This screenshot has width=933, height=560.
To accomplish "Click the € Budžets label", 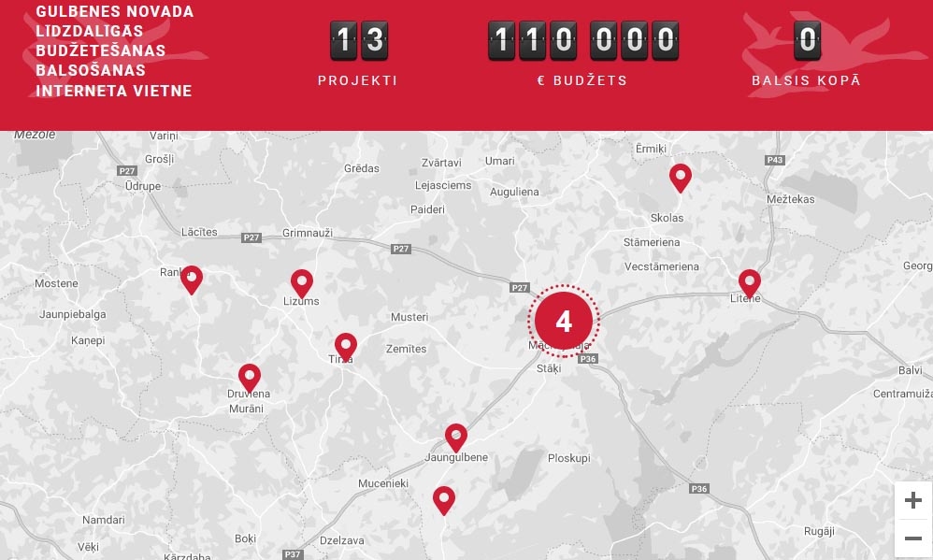I will pos(582,80).
